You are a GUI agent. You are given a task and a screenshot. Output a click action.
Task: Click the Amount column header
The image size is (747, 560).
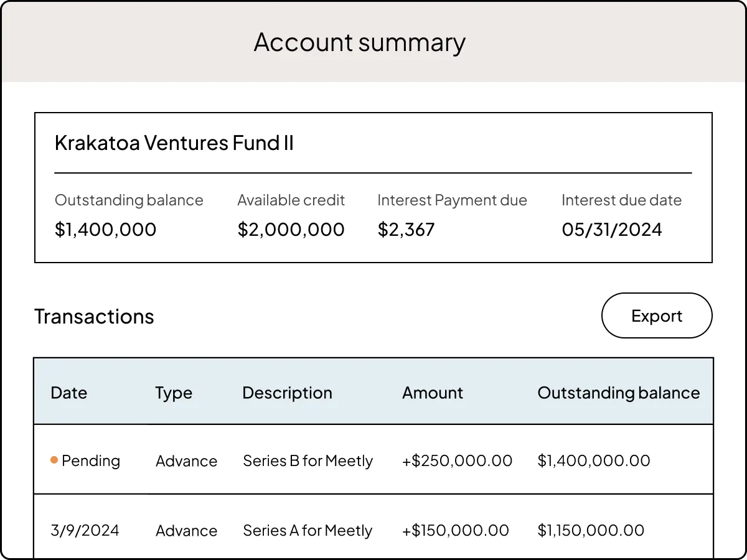pyautogui.click(x=432, y=393)
